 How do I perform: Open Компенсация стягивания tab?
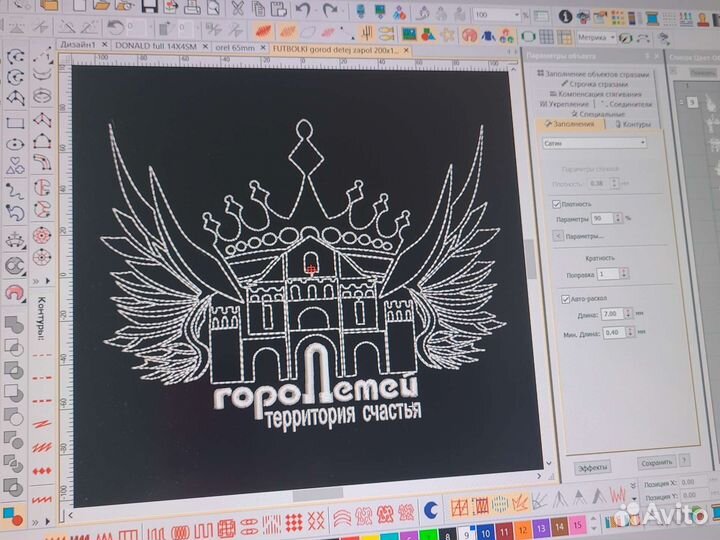pyautogui.click(x=596, y=94)
